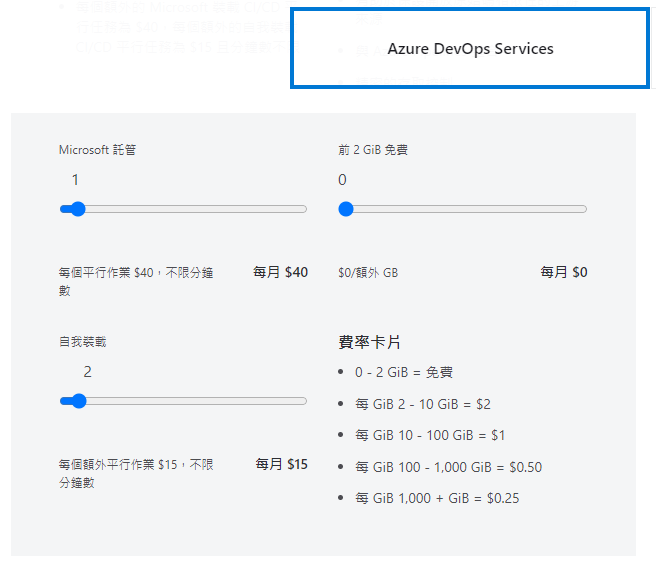Click the '0 - 2 GiB = 免費' rate row
The width and height of the screenshot is (656, 574).
point(404,372)
